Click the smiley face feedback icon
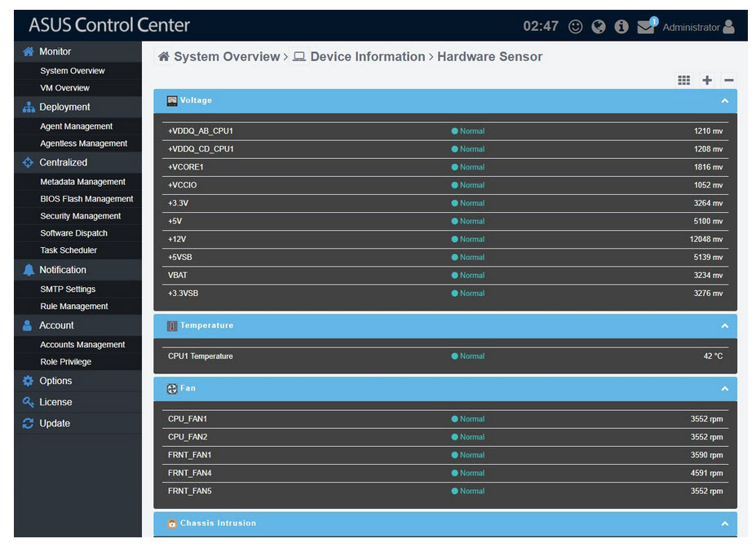 click(575, 27)
